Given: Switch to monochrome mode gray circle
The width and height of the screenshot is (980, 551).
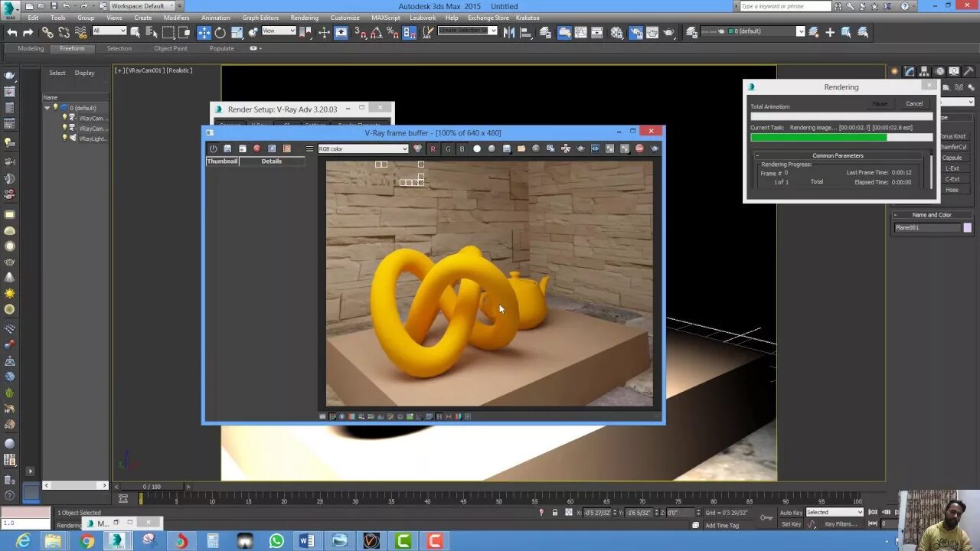Looking at the screenshot, I should coord(492,148).
